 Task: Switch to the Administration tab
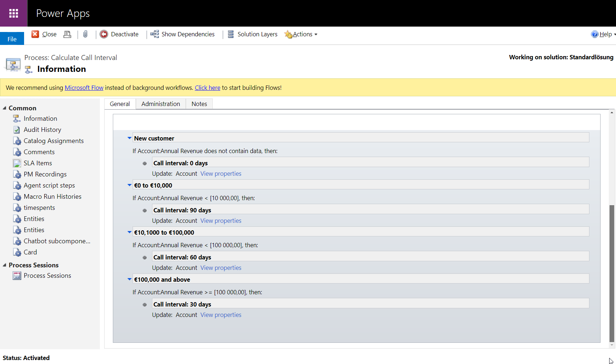coord(160,104)
